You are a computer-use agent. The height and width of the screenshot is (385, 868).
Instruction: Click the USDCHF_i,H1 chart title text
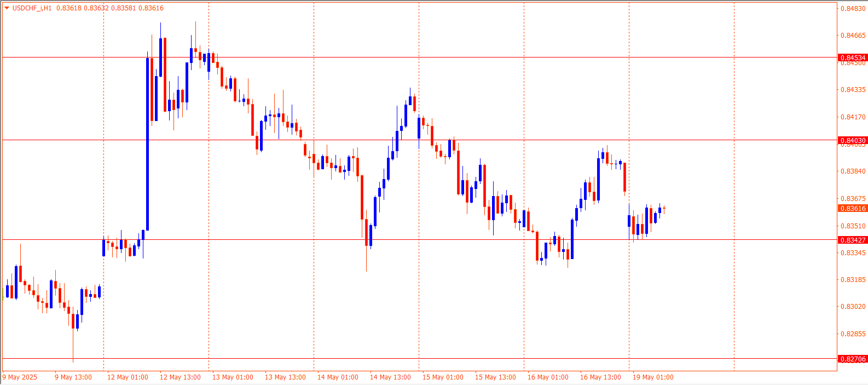pyautogui.click(x=32, y=8)
